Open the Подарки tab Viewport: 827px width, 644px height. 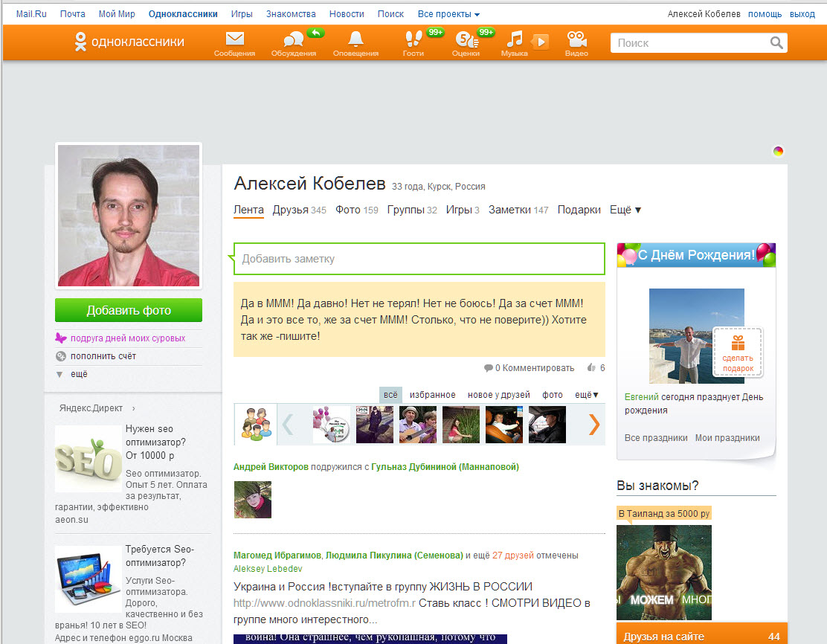(x=579, y=210)
